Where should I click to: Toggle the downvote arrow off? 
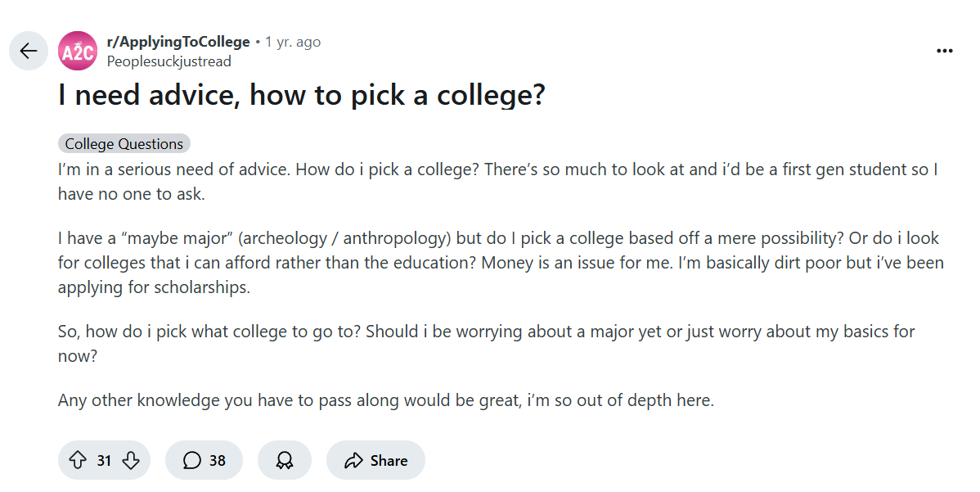click(130, 460)
